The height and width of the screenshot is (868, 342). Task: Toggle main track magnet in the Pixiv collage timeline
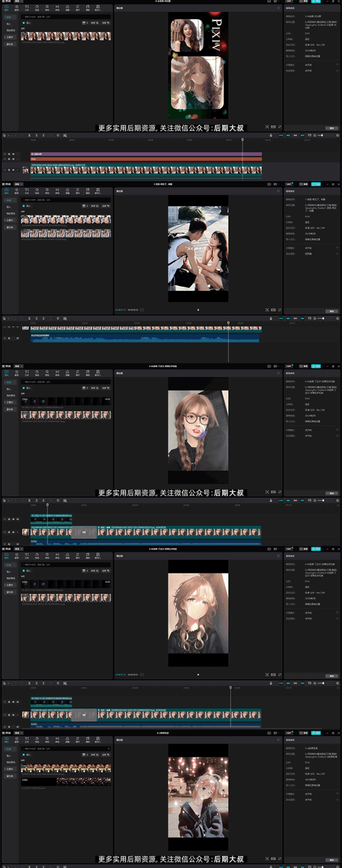(281, 135)
